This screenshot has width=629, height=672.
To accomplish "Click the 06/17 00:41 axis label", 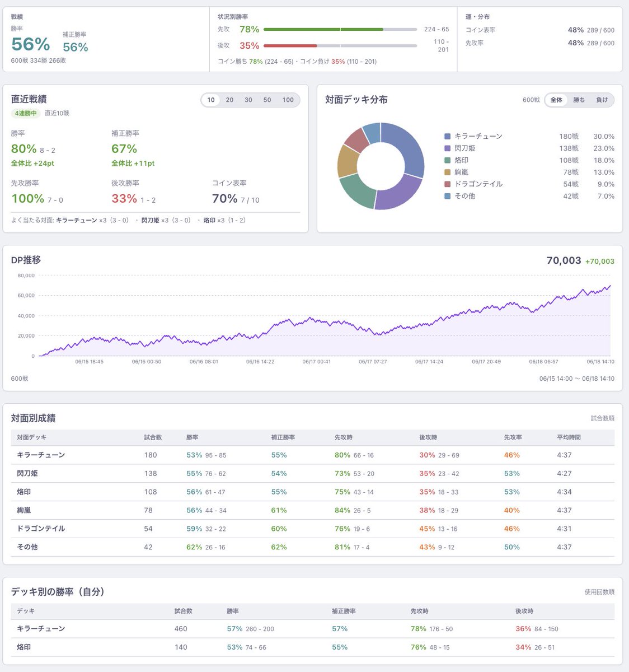I will pos(317,362).
